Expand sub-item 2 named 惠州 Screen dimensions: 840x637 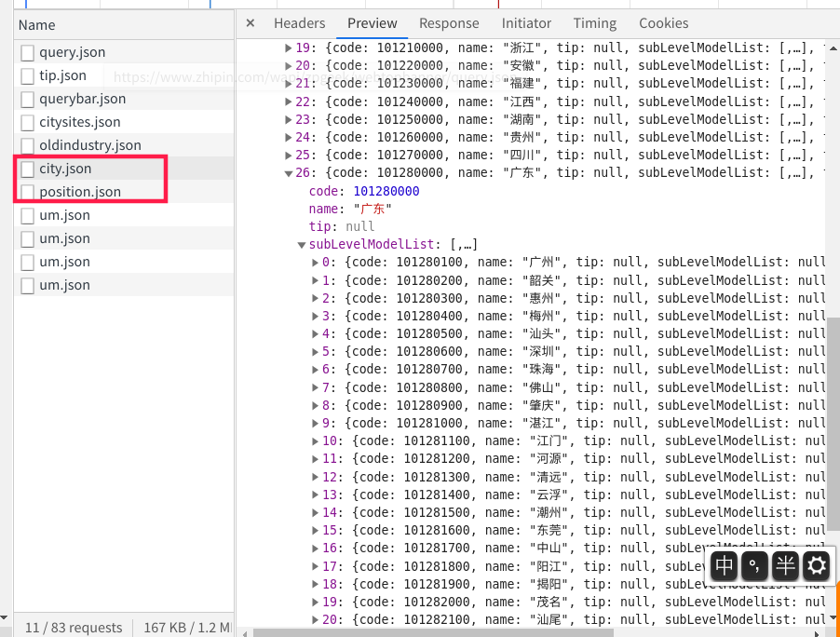(315, 298)
